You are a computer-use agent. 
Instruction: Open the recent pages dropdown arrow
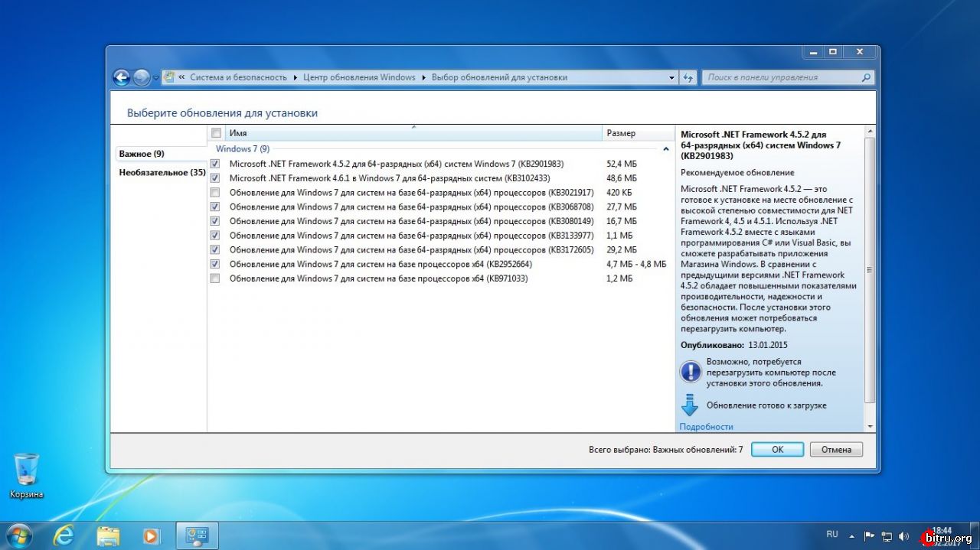(156, 77)
